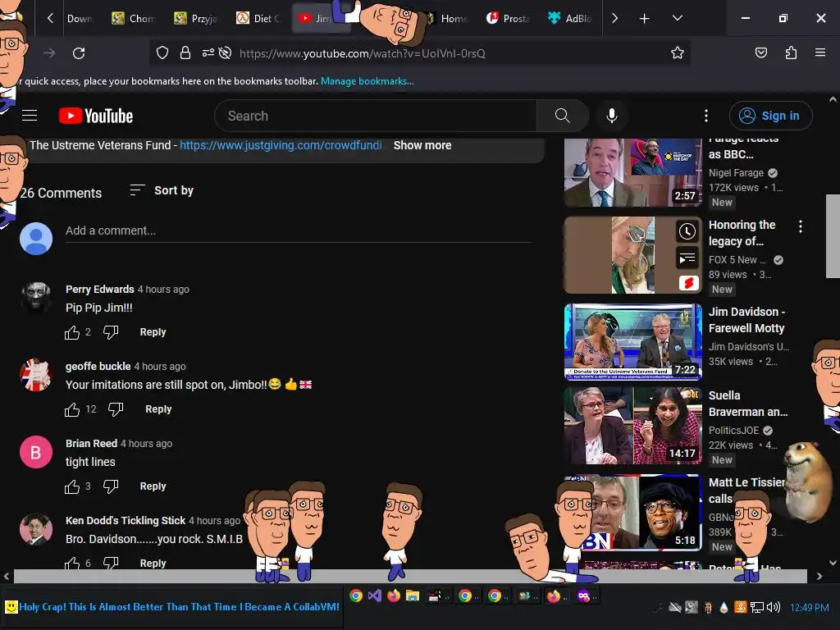Like Perry Edwards' comment

click(x=72, y=332)
